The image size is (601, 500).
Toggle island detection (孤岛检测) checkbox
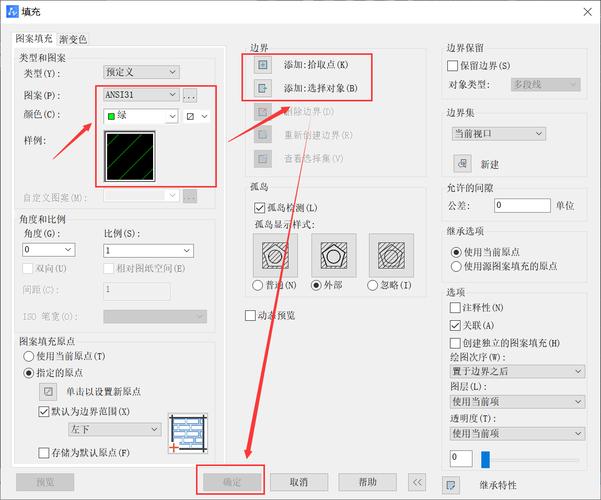(259, 208)
